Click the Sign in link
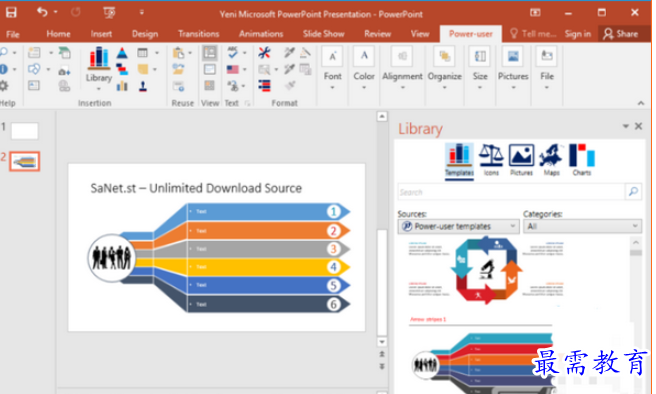The height and width of the screenshot is (394, 656). click(578, 34)
